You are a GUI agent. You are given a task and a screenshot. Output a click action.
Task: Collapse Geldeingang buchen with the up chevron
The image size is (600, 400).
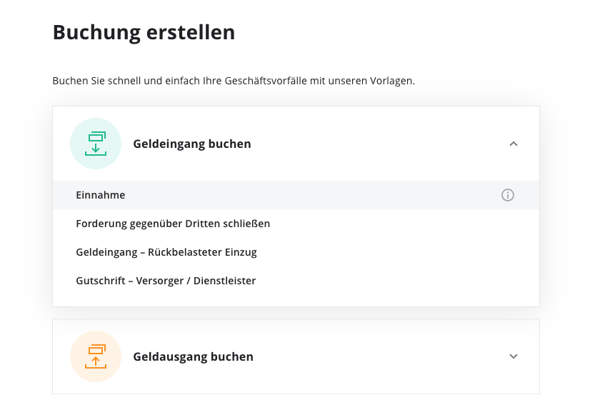[x=514, y=144]
